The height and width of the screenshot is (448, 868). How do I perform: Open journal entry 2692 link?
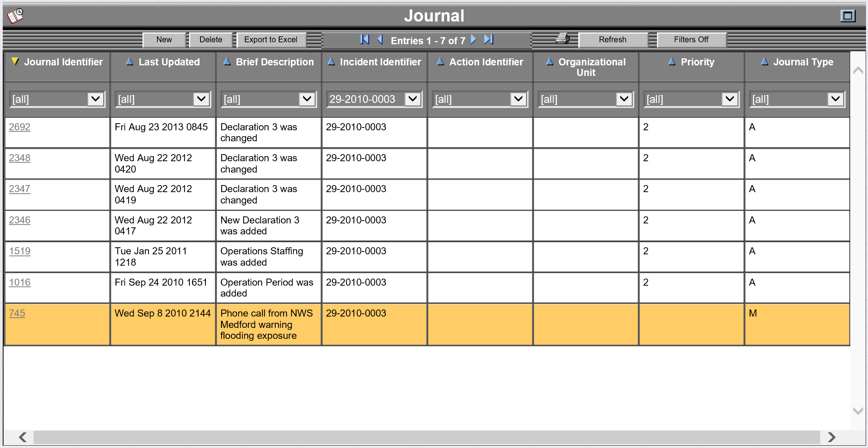click(20, 127)
